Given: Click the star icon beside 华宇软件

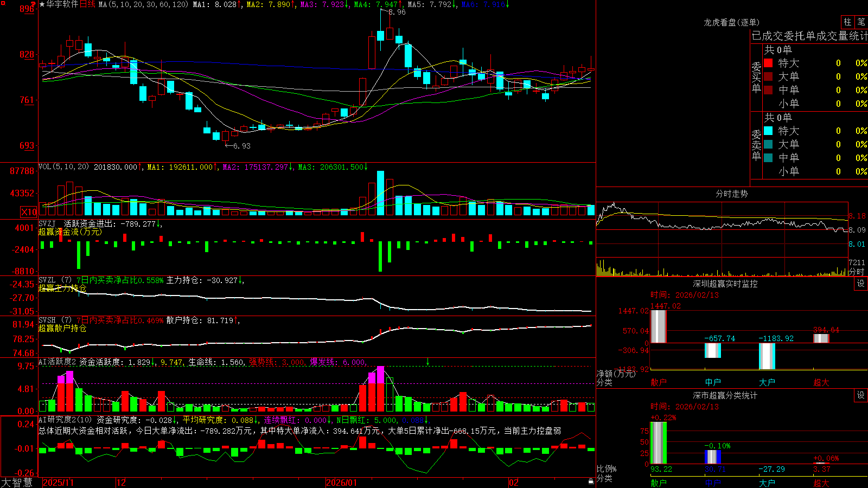Looking at the screenshot, I should [x=42, y=4].
